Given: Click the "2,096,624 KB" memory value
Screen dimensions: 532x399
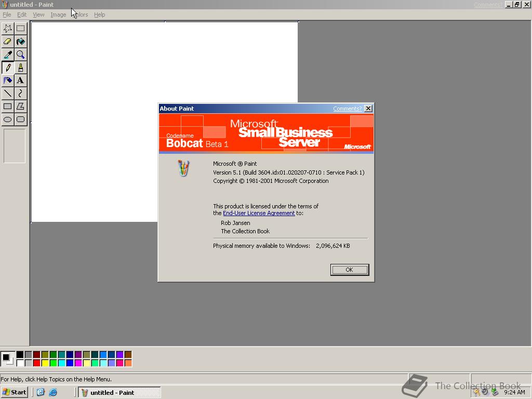Looking at the screenshot, I should click(333, 246).
